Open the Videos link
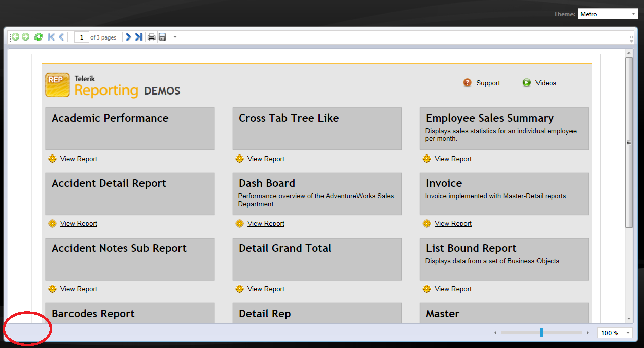Screen dimensions: 644x348 (546, 83)
